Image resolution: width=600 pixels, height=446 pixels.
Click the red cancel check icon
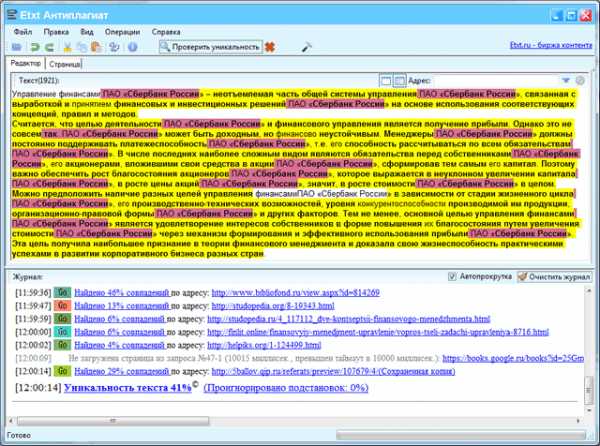[x=270, y=47]
